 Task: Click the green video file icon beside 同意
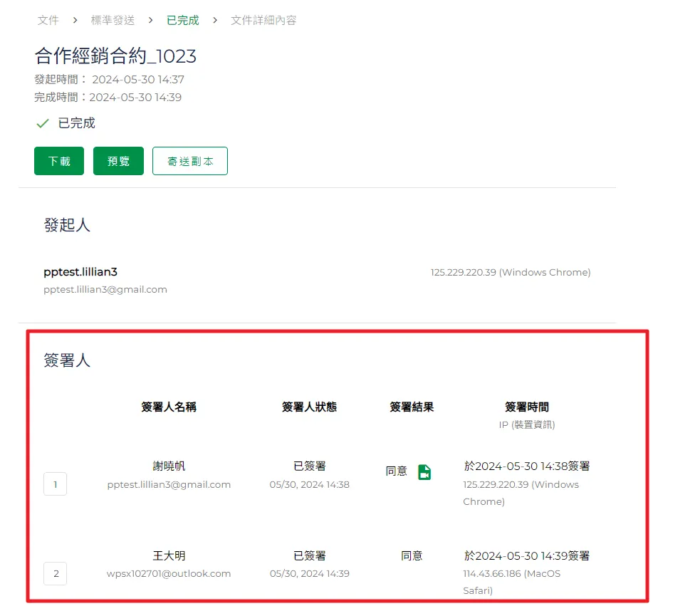tap(424, 472)
